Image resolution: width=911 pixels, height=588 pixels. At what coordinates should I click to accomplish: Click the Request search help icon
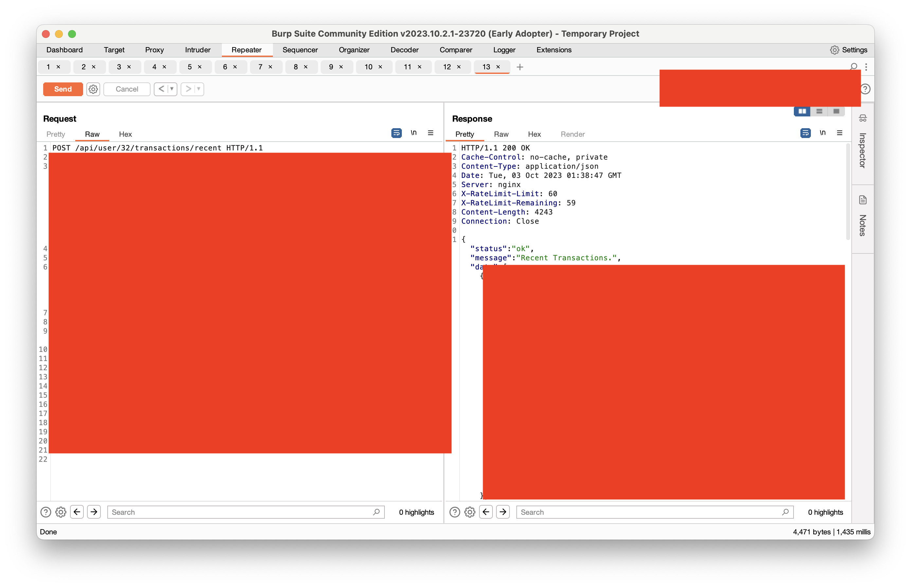(x=45, y=512)
